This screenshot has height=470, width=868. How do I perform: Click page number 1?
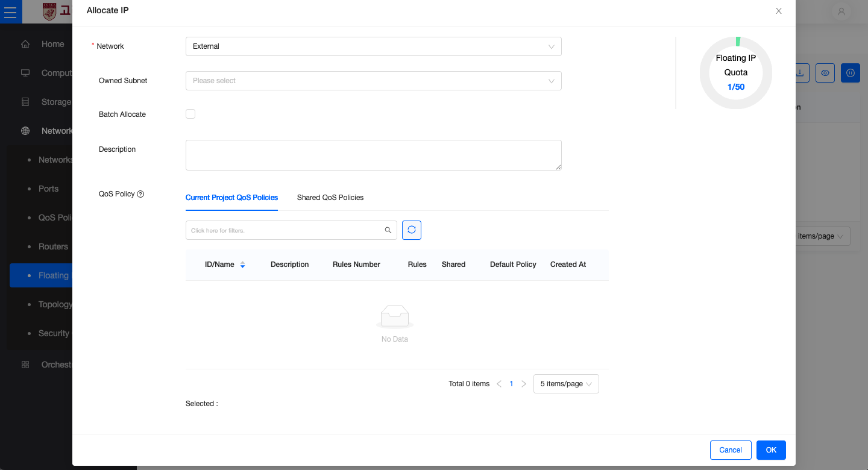coord(511,384)
